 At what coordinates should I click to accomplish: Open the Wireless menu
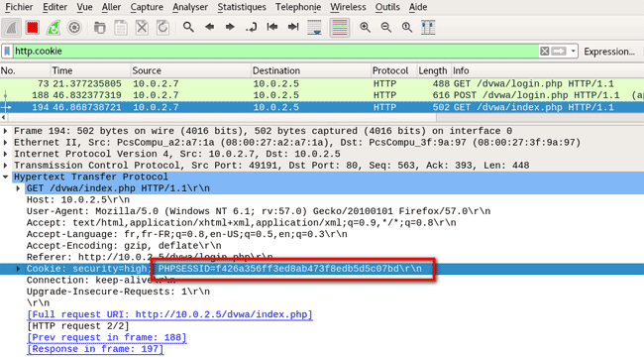point(348,7)
